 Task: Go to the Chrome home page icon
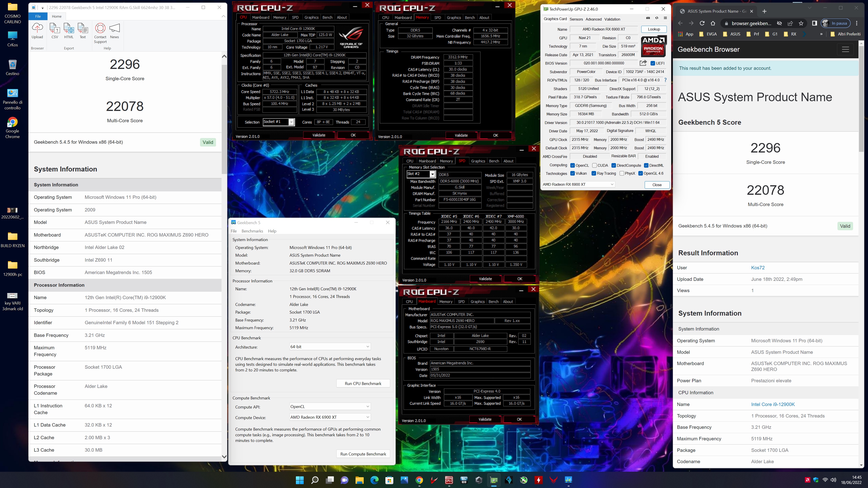[x=713, y=23]
